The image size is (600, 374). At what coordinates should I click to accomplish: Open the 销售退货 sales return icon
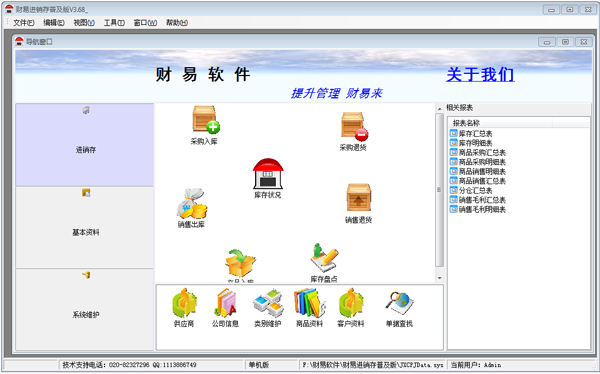click(x=359, y=198)
